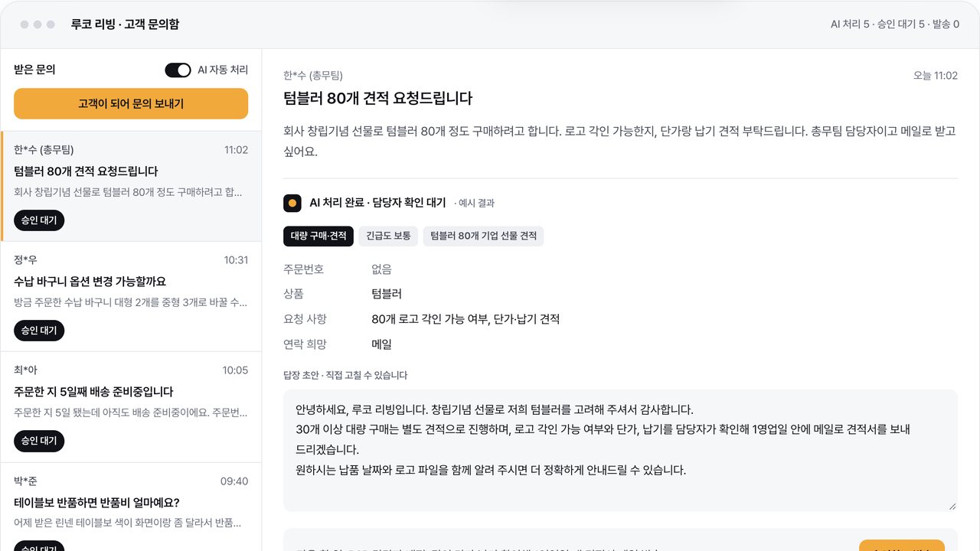Click the "받은 문의" heading

[34, 70]
